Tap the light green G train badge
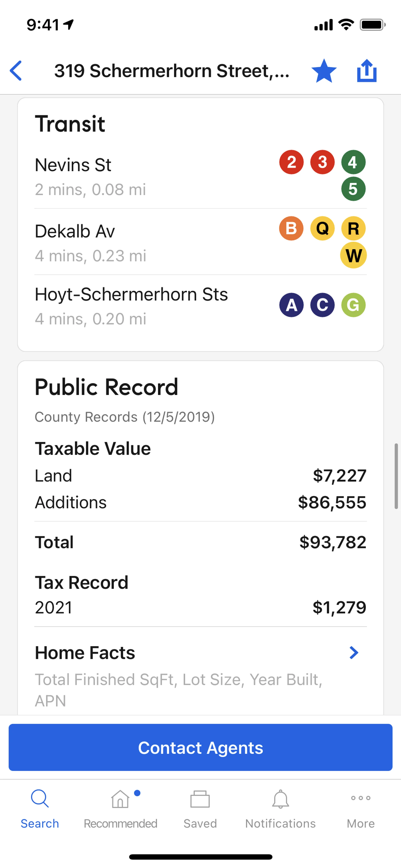This screenshot has width=401, height=868. (353, 305)
